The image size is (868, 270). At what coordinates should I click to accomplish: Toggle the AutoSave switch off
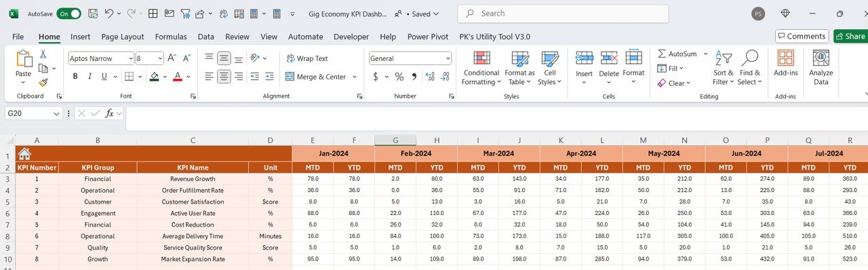68,14
